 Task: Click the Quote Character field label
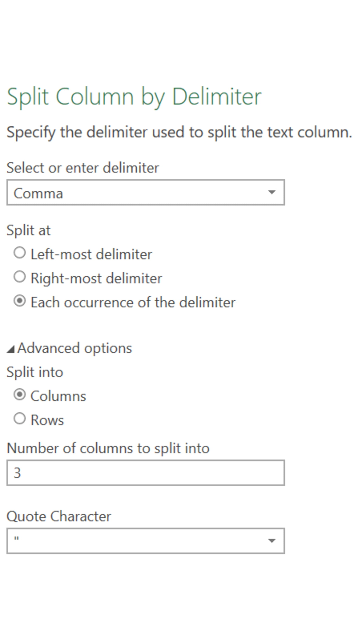[59, 516]
